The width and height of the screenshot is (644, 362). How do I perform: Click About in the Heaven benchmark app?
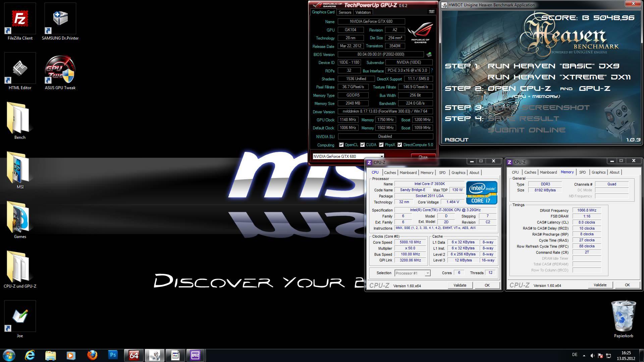tap(456, 140)
